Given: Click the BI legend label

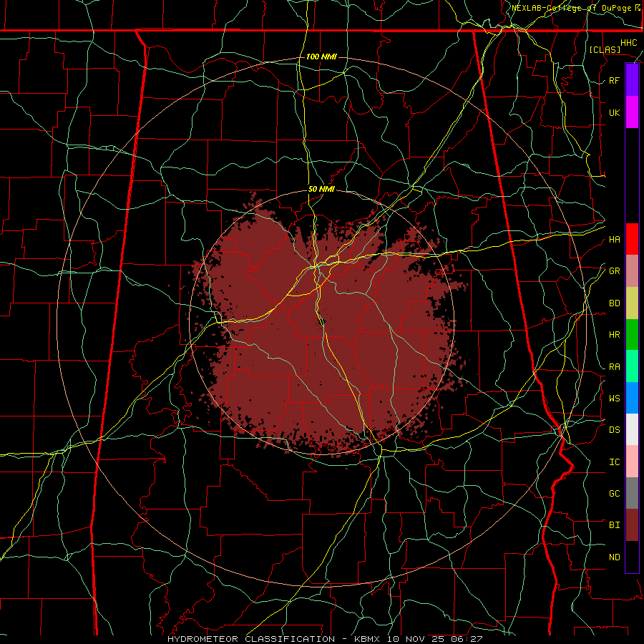Looking at the screenshot, I should click(614, 525).
